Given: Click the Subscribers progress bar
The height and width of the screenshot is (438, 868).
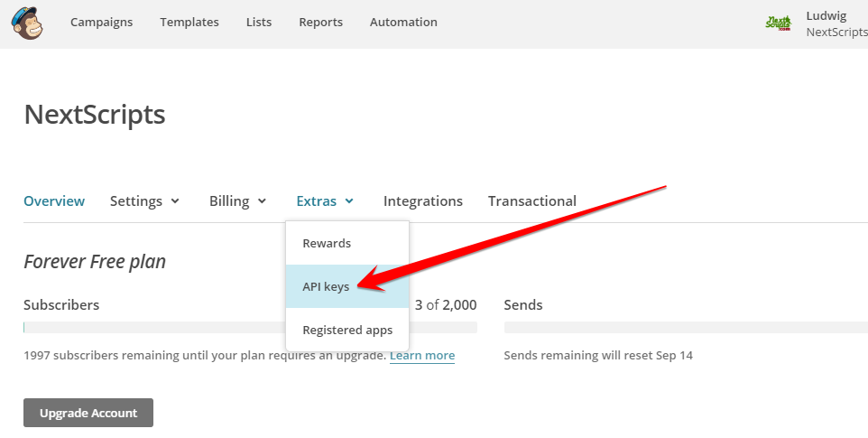Looking at the screenshot, I should click(x=250, y=327).
